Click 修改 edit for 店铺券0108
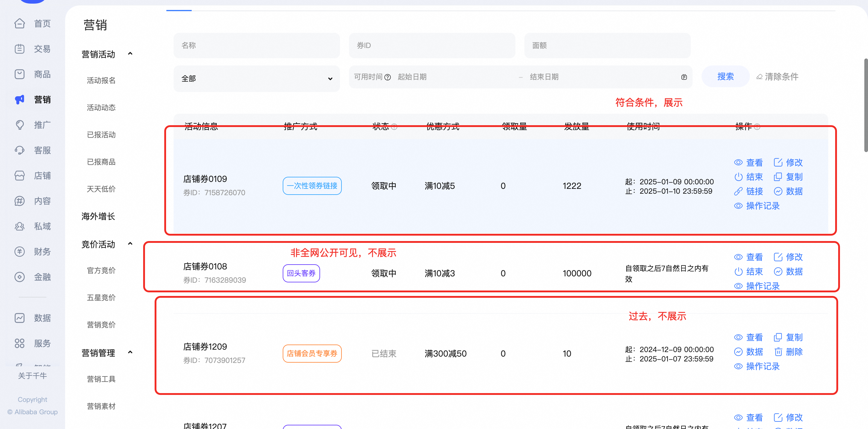Image resolution: width=868 pixels, height=429 pixels. (x=788, y=257)
